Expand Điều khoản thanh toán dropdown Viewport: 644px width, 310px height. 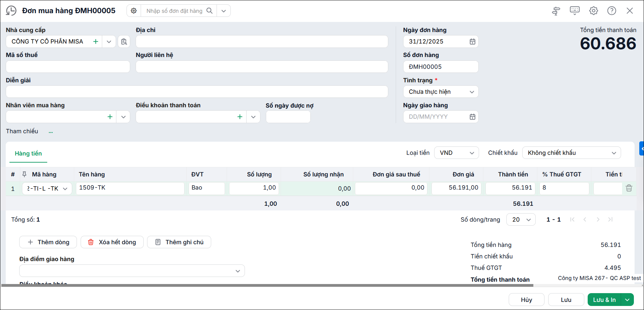coord(253,117)
